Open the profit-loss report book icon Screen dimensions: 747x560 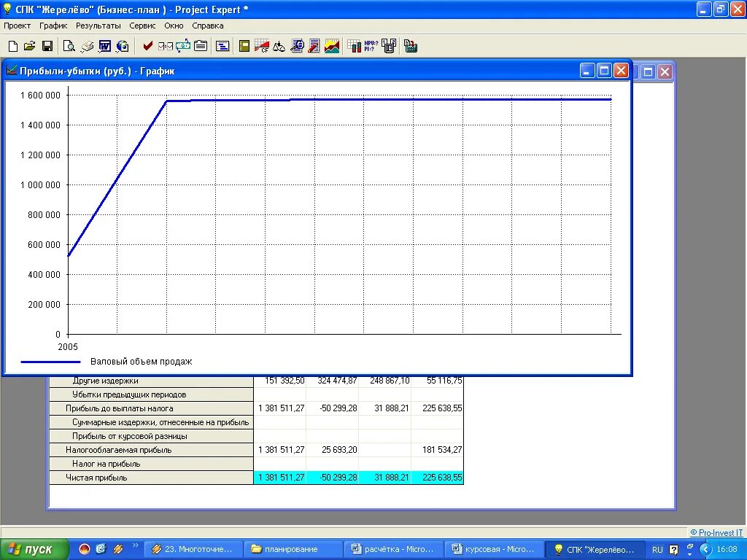coord(244,46)
